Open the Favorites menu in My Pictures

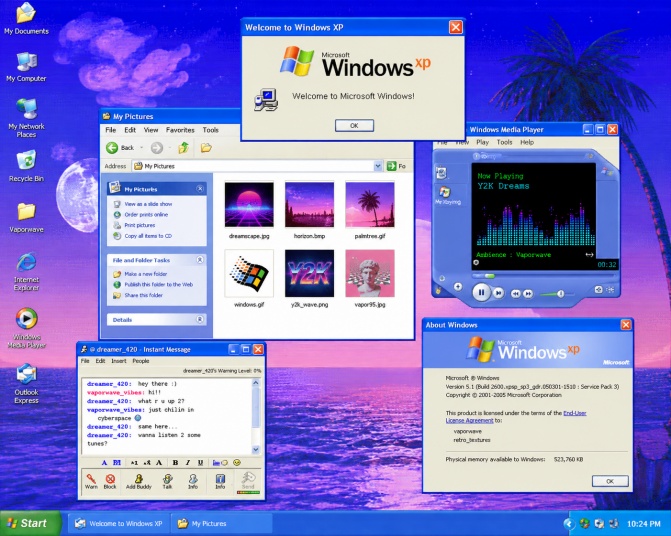[180, 130]
